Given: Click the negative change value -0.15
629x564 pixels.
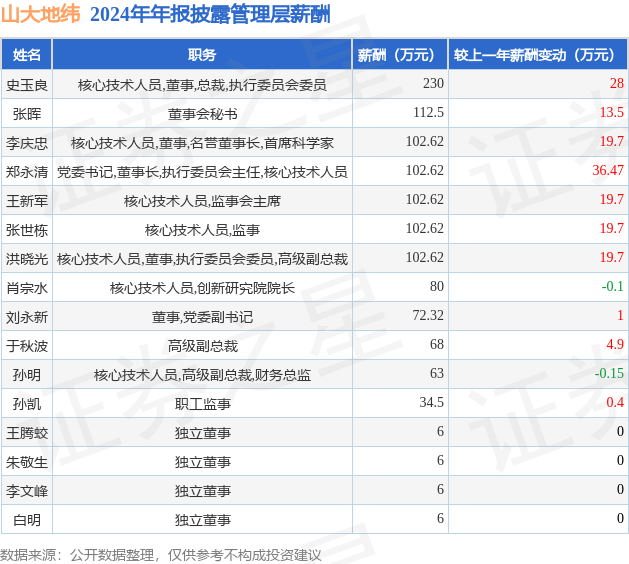Looking at the screenshot, I should tap(609, 373).
